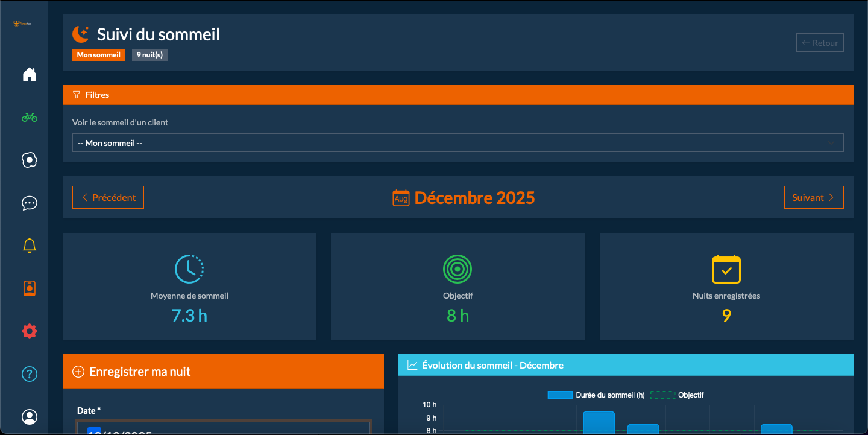Image resolution: width=868 pixels, height=435 pixels.
Task: Collapse the Filtres panel header
Action: (x=458, y=95)
